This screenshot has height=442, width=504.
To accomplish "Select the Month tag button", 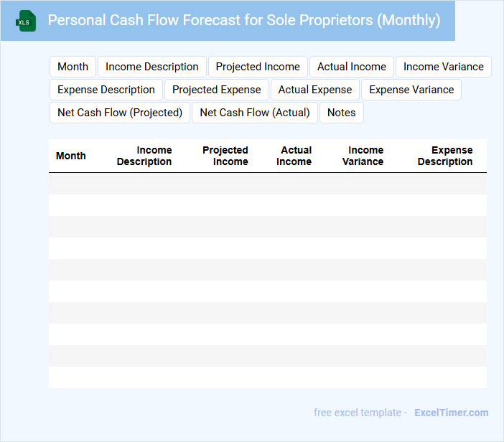I will click(73, 67).
